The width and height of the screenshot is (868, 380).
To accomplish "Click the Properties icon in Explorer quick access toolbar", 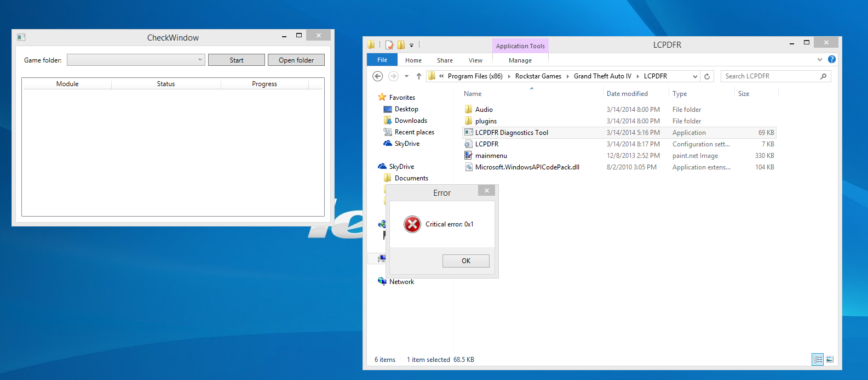I will (389, 45).
